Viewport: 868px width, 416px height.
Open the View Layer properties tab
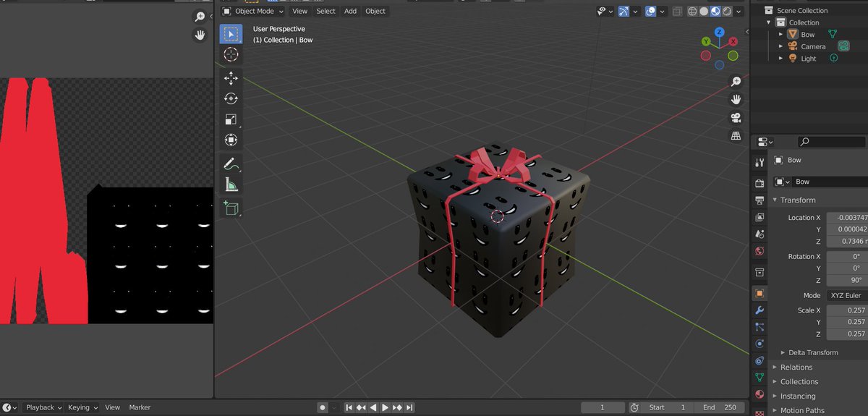(x=759, y=217)
